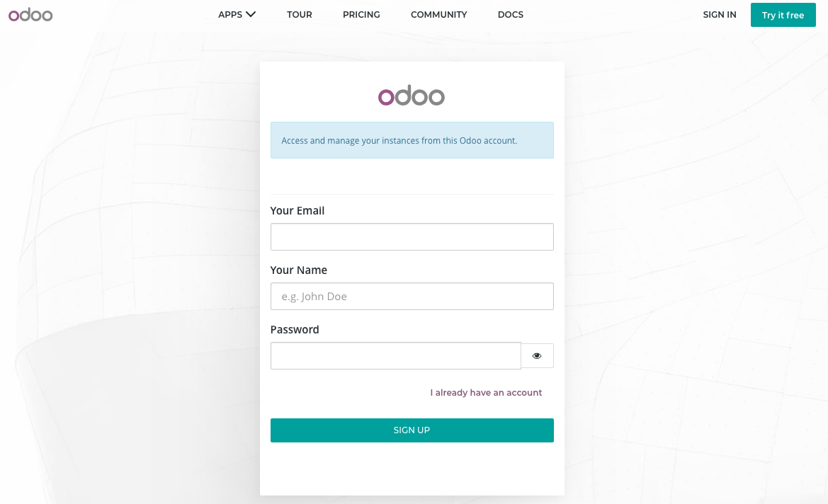Screen dimensions: 828x504
Task: Click inside the Your Email input field
Action: click(x=412, y=236)
